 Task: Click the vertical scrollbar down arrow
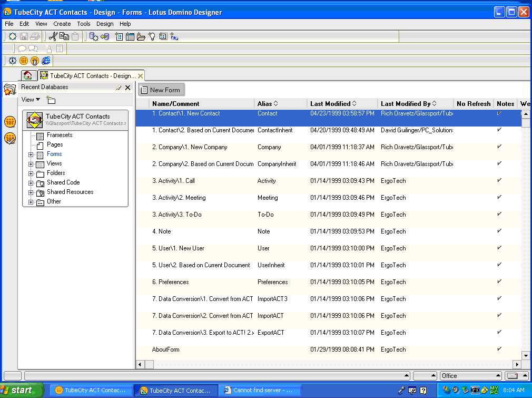coord(526,355)
